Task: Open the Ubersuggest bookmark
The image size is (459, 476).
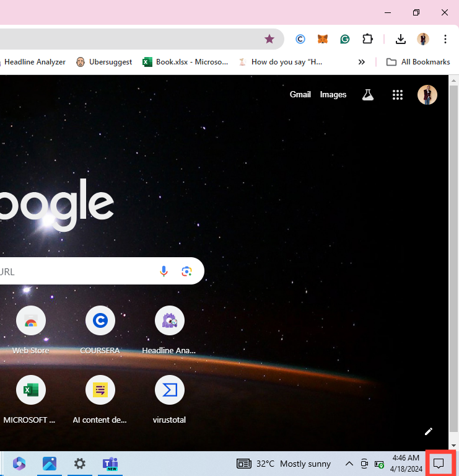Action: coord(104,62)
